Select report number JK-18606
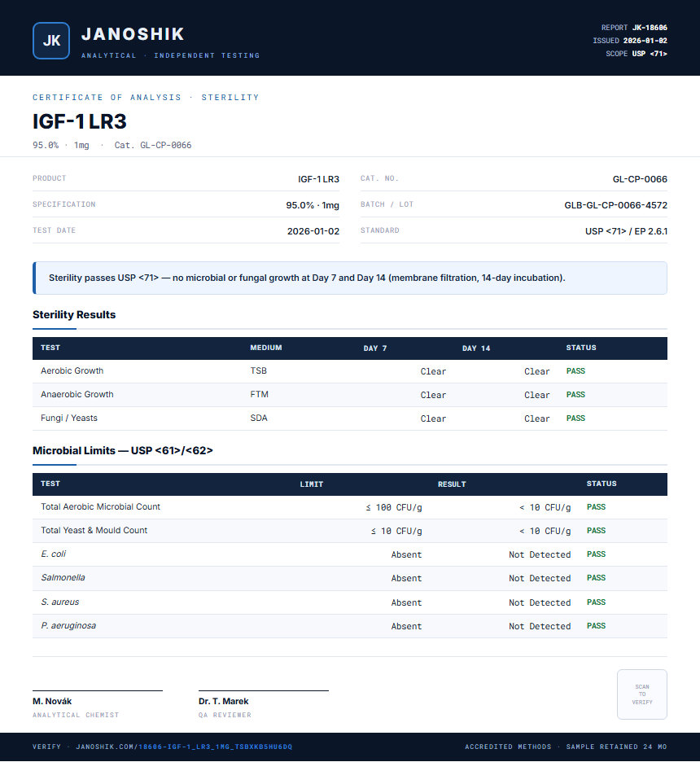 point(650,28)
